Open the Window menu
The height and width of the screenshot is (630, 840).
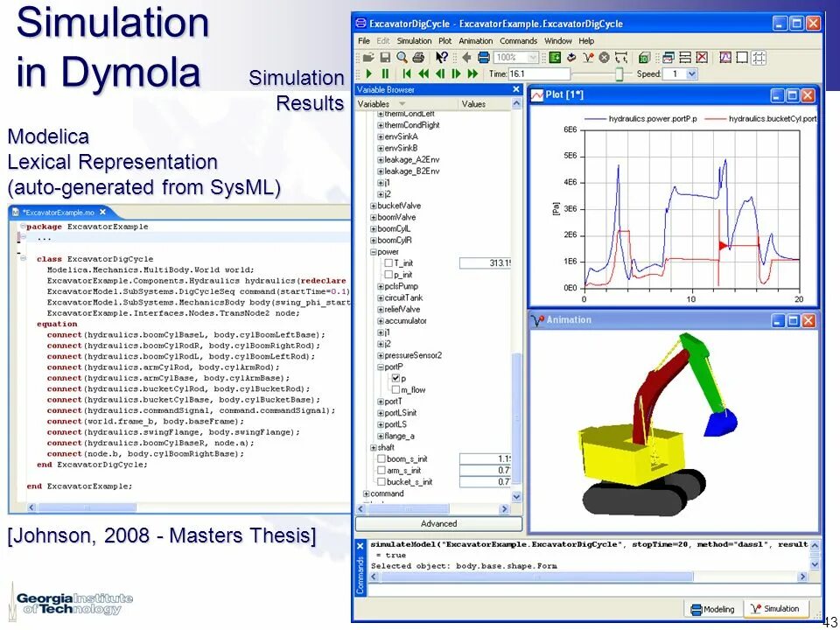(557, 41)
